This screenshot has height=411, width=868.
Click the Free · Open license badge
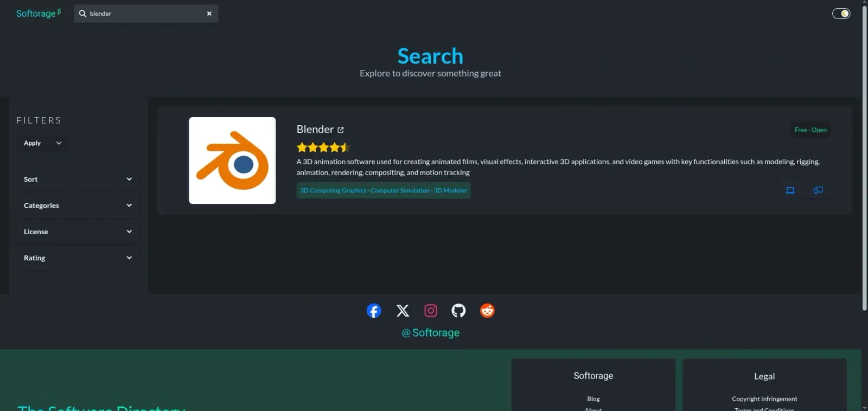tap(810, 130)
